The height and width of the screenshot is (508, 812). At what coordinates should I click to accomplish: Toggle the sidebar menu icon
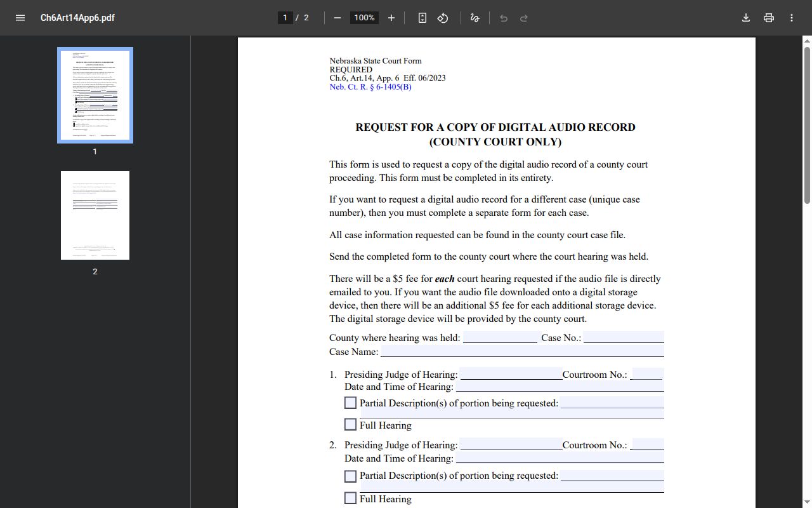[20, 18]
